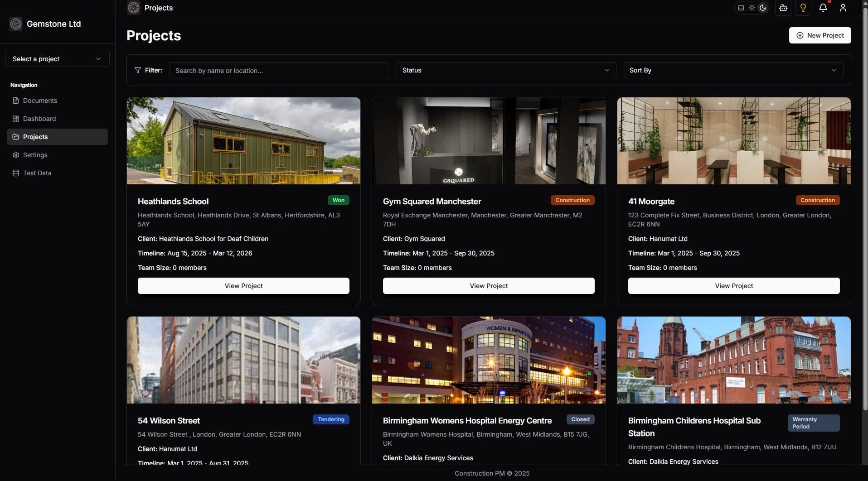Open Settings from the navigation
Viewport: 868px width, 481px height.
pos(34,155)
